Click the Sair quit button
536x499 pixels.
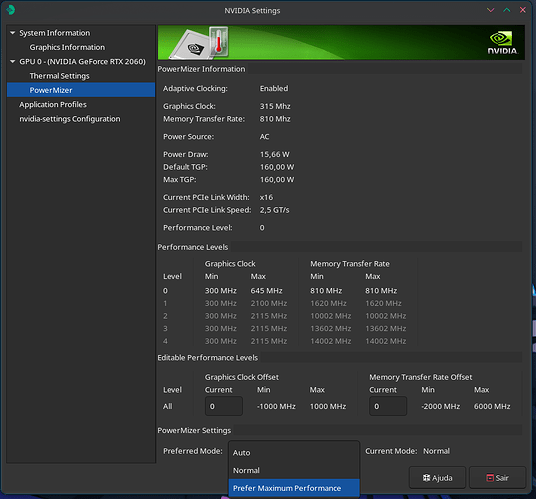(497, 477)
